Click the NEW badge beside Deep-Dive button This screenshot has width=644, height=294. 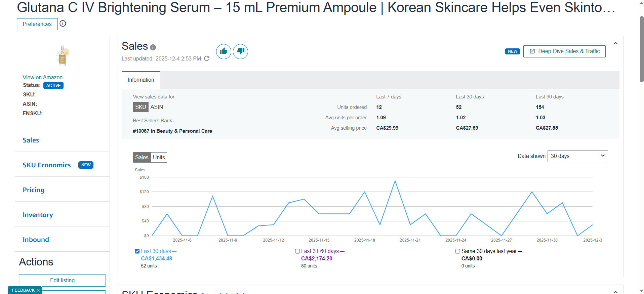coord(513,51)
